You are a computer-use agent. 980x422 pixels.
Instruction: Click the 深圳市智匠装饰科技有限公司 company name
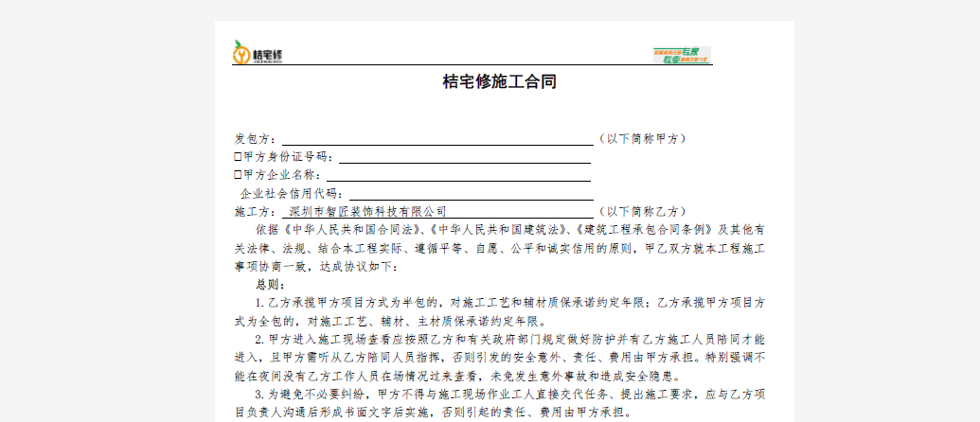[x=368, y=211]
